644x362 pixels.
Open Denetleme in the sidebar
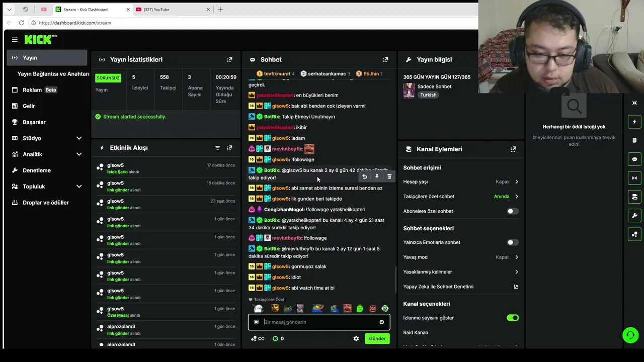coord(47,170)
